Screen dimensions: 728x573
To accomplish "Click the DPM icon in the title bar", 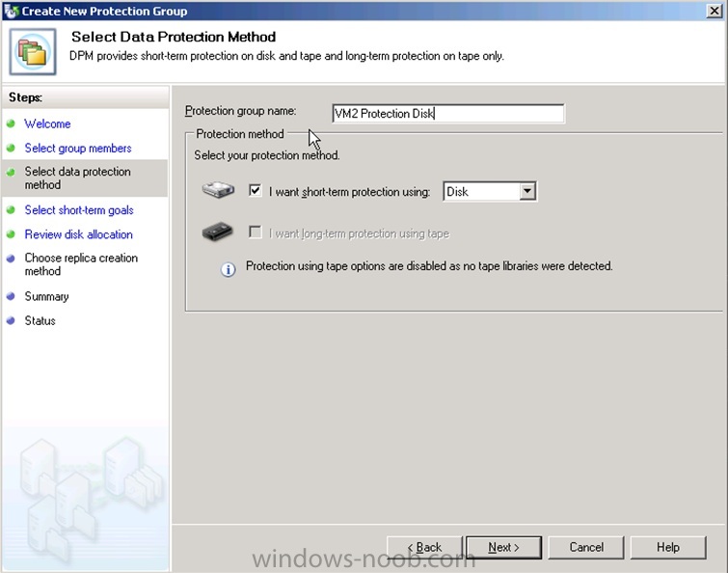I will tap(12, 11).
